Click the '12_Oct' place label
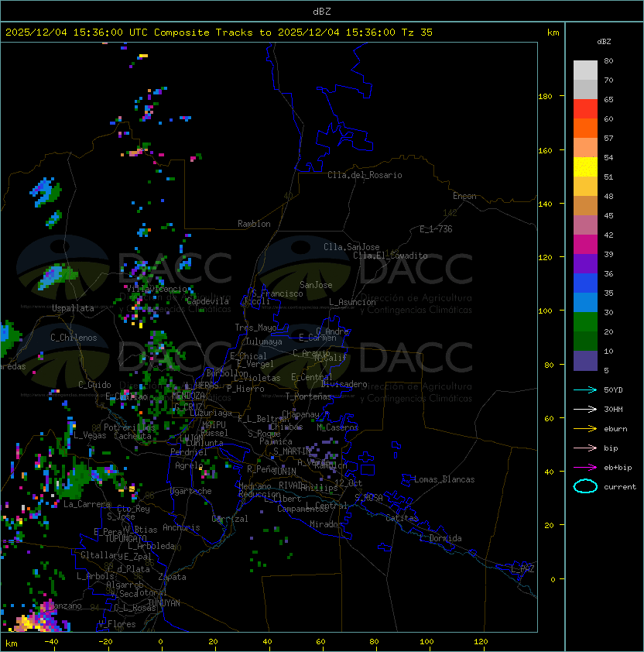 point(348,483)
